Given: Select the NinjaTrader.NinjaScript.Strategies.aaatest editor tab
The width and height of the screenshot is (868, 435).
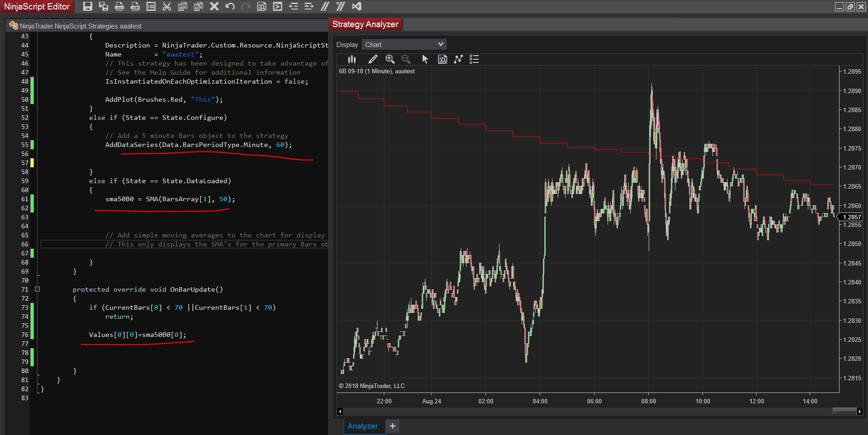Looking at the screenshot, I should coord(80,26).
